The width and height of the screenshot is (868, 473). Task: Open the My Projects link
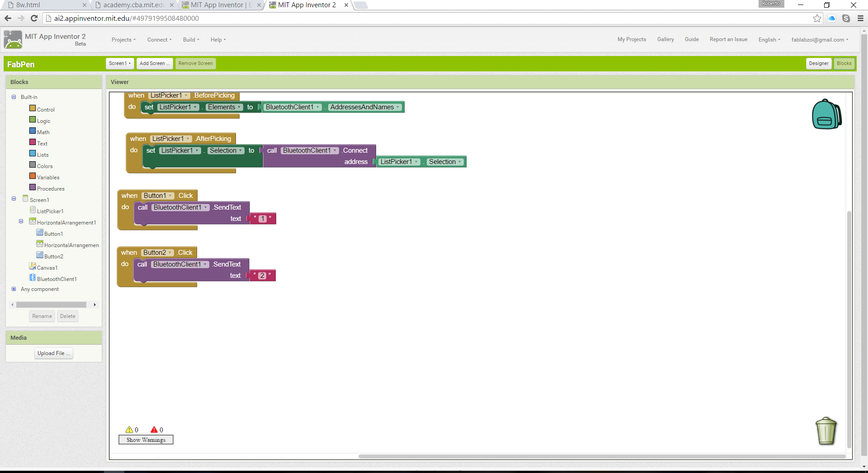point(632,39)
